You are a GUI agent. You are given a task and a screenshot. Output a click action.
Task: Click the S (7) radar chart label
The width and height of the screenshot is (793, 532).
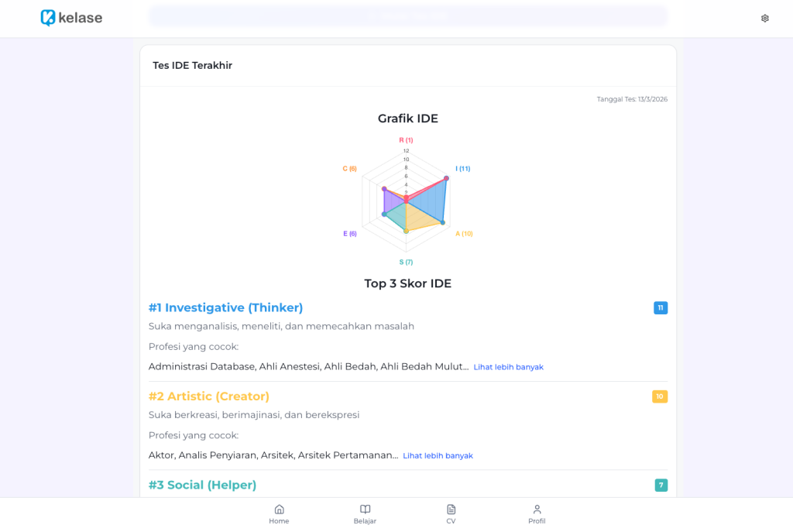coord(406,262)
